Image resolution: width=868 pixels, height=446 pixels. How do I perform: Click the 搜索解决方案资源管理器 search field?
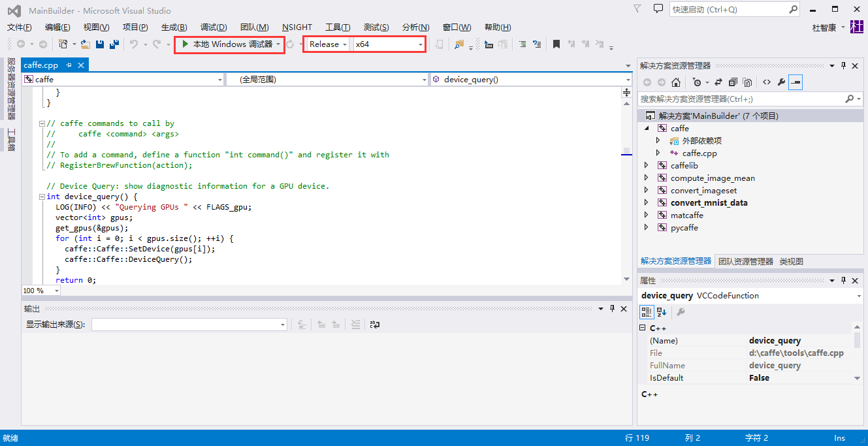pos(750,99)
